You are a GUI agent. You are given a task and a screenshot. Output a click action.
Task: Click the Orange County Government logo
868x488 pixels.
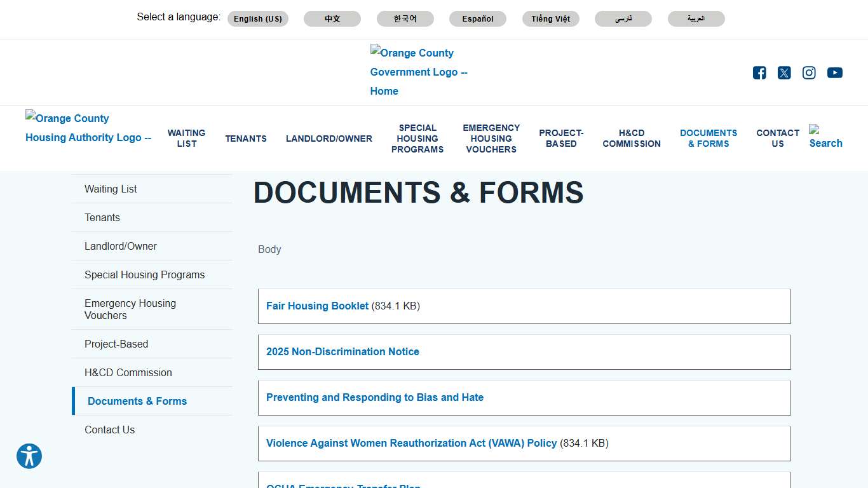pos(419,72)
